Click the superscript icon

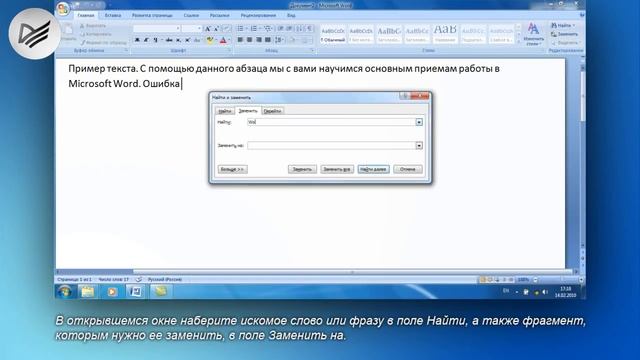coord(187,40)
